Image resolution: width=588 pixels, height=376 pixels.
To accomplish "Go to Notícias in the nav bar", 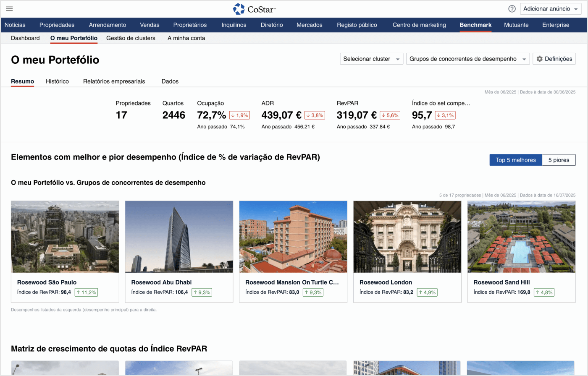I will pos(15,25).
